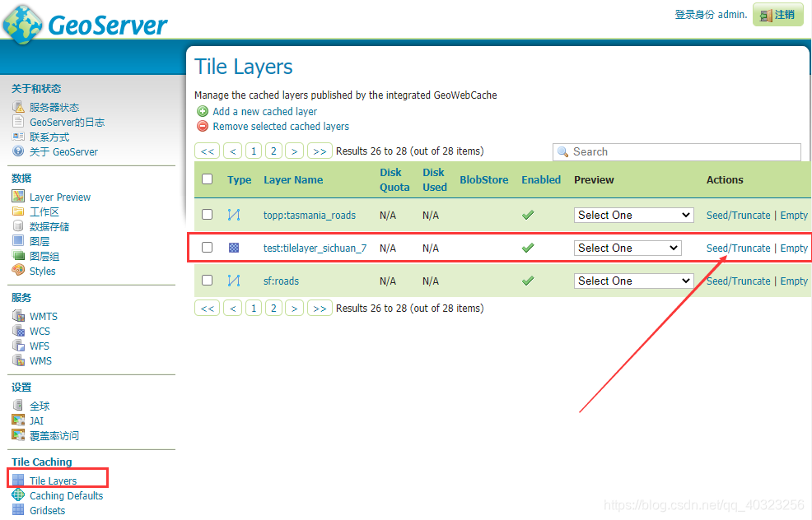Toggle the select-all checkbox in table header
812x520 pixels.
coord(208,179)
